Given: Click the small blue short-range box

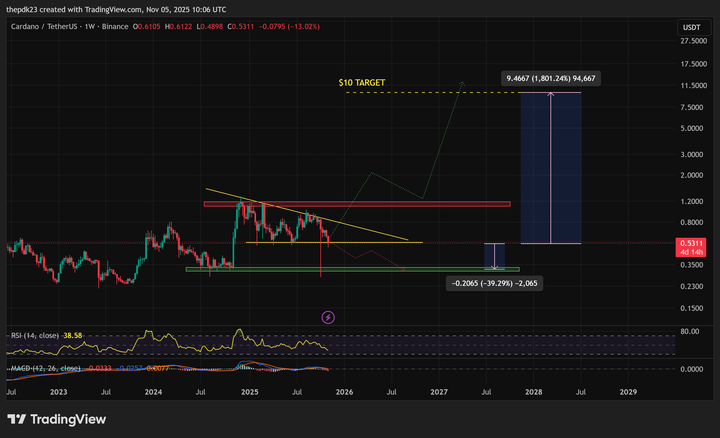Looking at the screenshot, I should (x=495, y=255).
